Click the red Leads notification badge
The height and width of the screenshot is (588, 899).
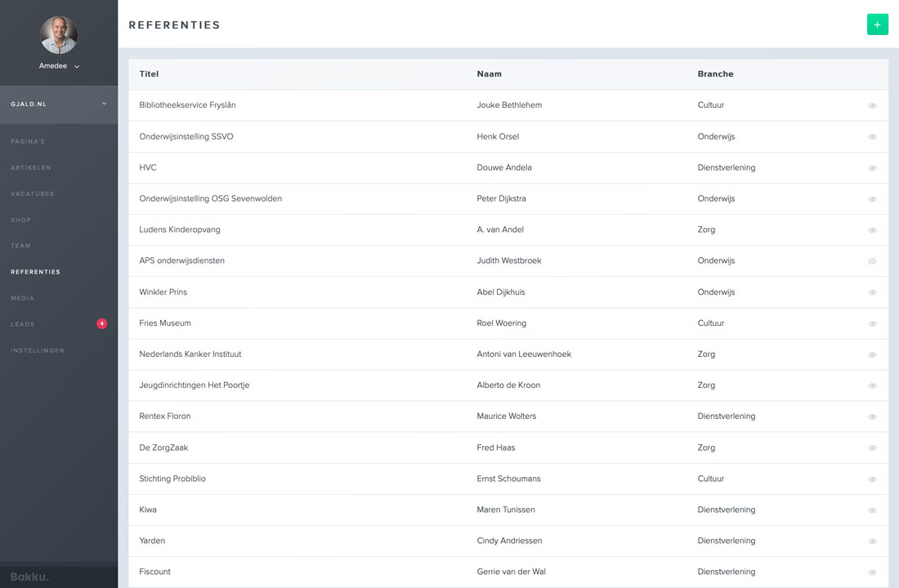coord(101,324)
